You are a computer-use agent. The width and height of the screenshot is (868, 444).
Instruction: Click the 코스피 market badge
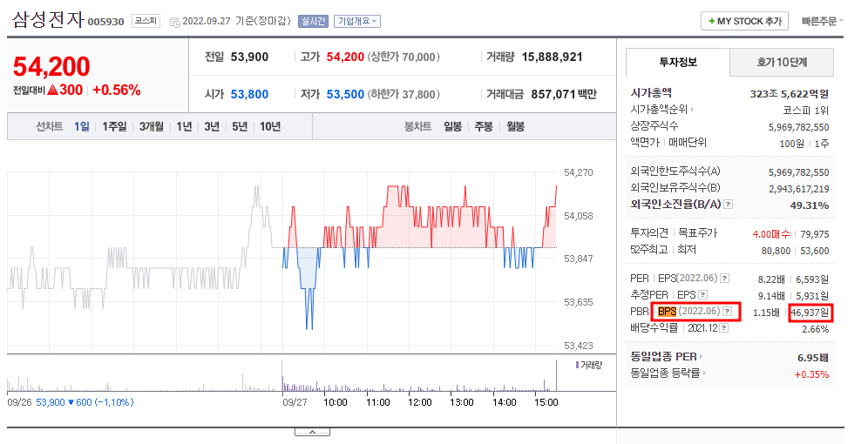[146, 22]
